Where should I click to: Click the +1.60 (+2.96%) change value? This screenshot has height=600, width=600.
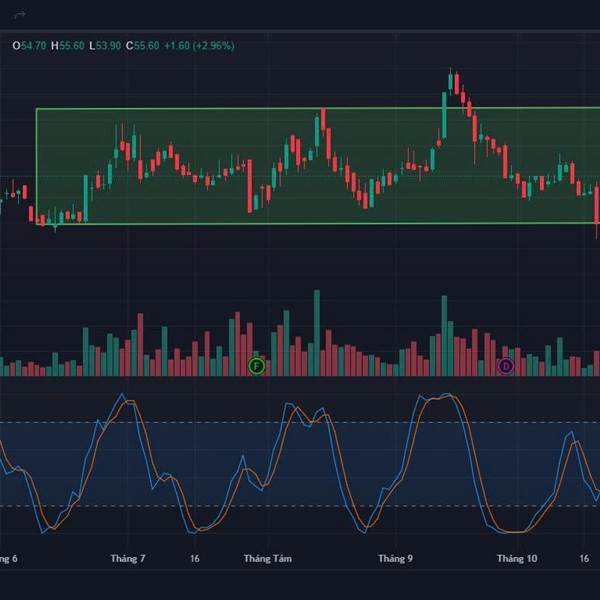199,46
